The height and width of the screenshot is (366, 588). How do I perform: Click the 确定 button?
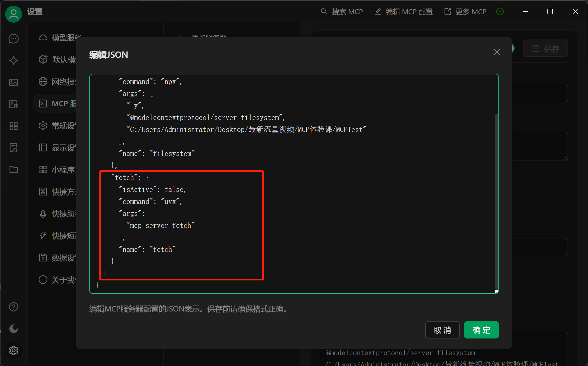482,330
